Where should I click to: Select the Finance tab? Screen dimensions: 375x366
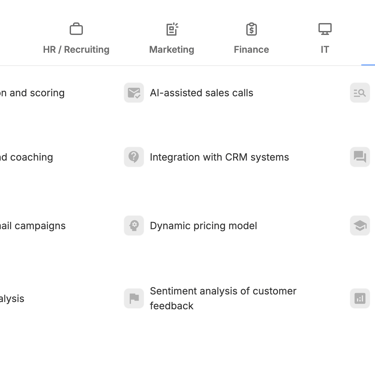click(251, 38)
